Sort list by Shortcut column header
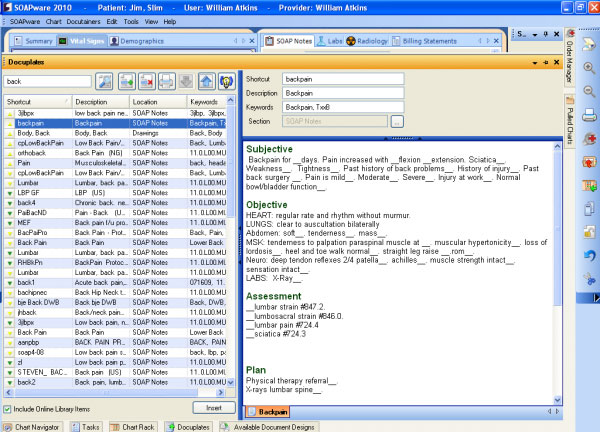Image resolution: width=600 pixels, height=432 pixels. click(x=36, y=102)
